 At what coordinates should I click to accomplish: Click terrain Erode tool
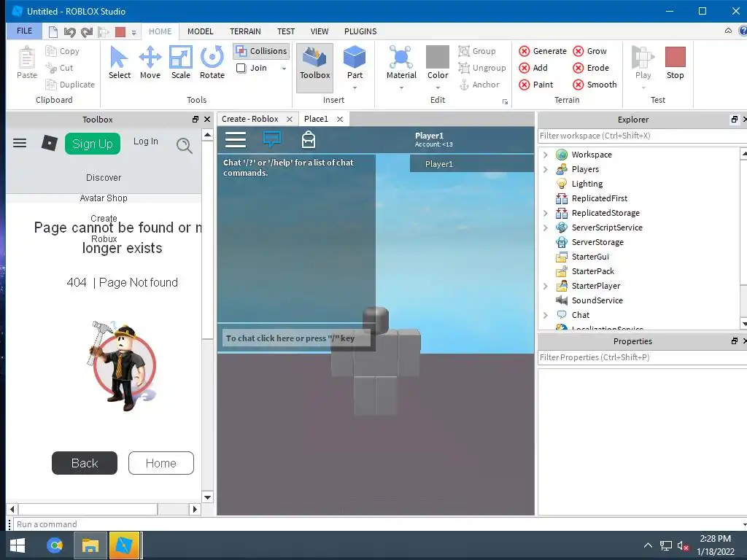tap(591, 68)
